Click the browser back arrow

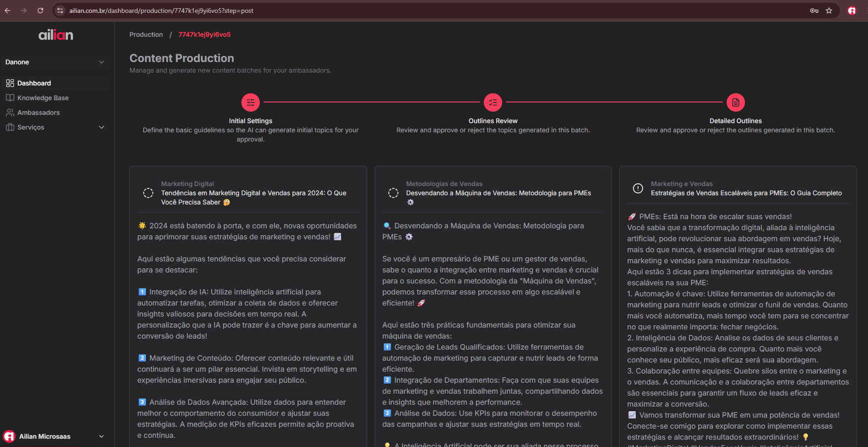coord(7,10)
